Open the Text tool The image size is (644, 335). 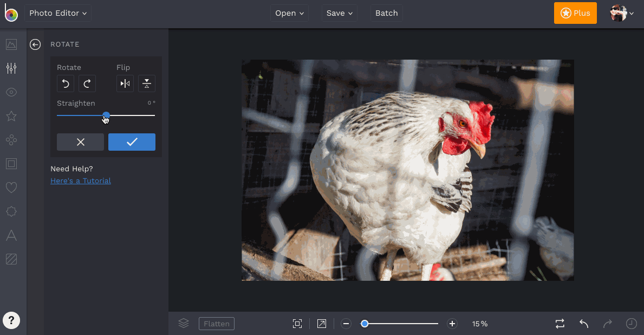(x=11, y=235)
